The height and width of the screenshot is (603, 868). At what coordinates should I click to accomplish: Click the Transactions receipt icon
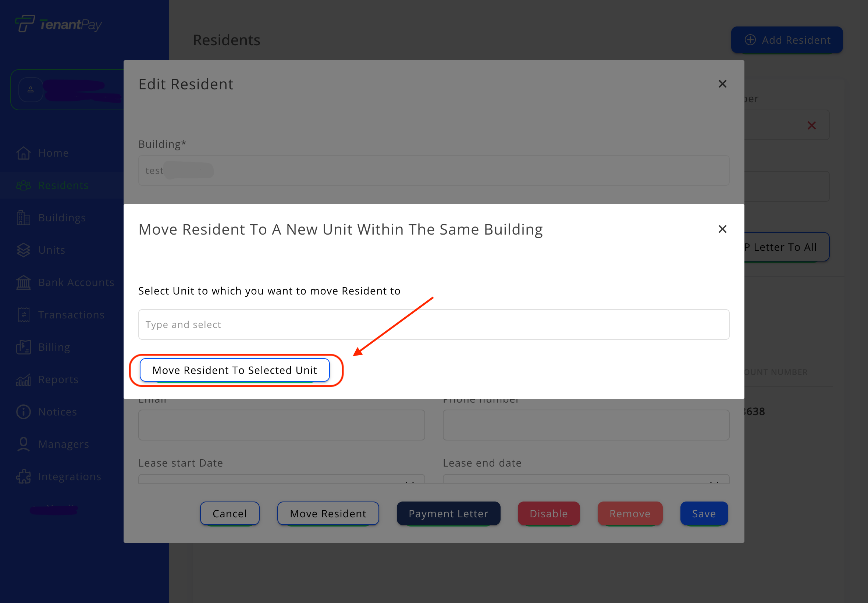pos(24,315)
